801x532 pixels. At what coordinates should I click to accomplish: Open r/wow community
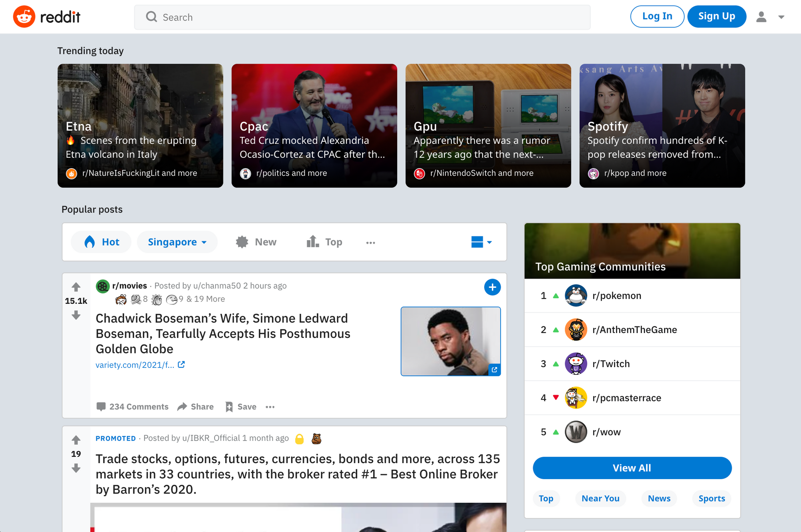point(606,432)
